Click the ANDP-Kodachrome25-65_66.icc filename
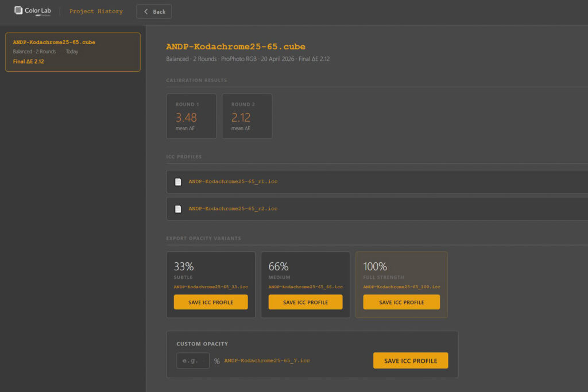This screenshot has height=392, width=588. coord(305,287)
